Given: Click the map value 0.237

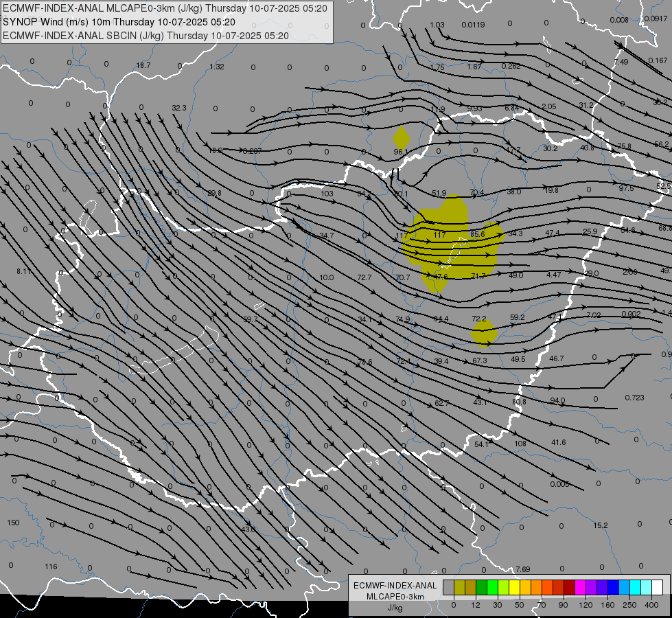Looking at the screenshot, I should pos(252,151).
